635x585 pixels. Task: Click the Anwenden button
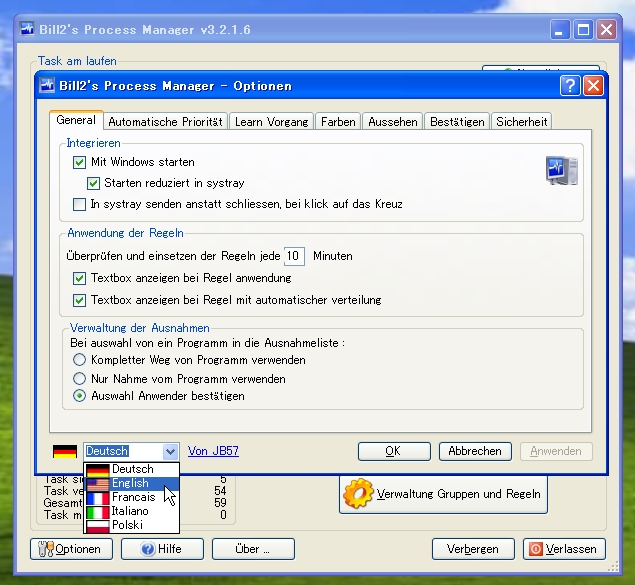point(556,451)
